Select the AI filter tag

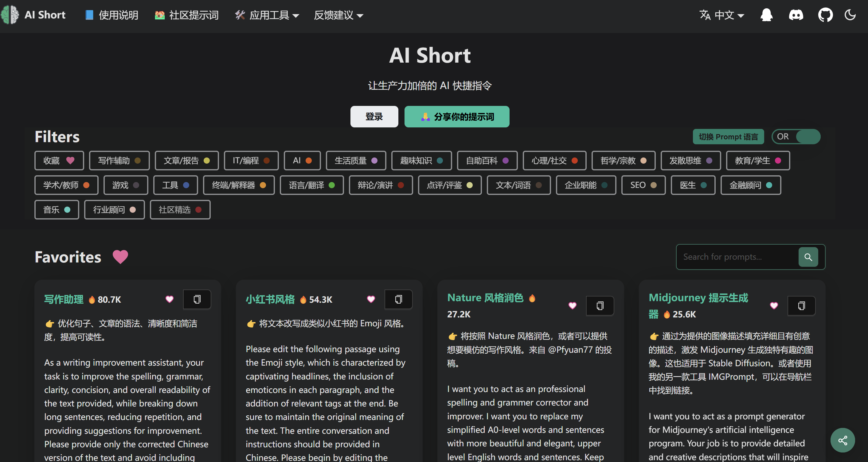point(302,161)
